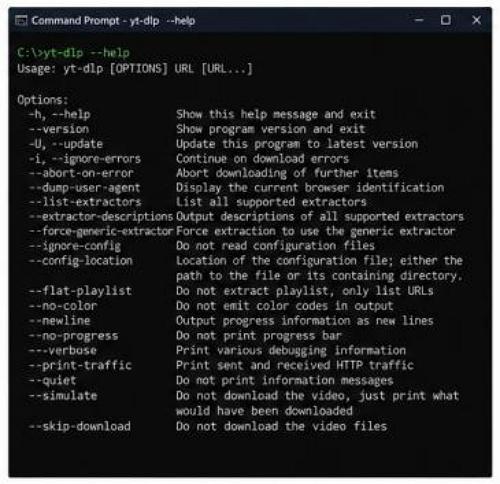Click the '--ignore-errors' option text
Image resolution: width=500 pixels, height=484 pixels.
click(x=95, y=159)
